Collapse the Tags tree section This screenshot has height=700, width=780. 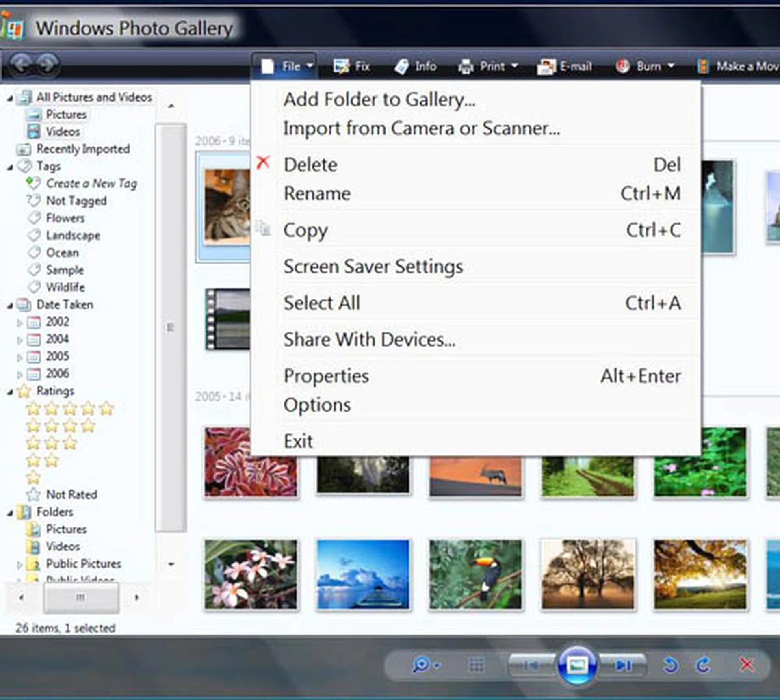click(10, 167)
